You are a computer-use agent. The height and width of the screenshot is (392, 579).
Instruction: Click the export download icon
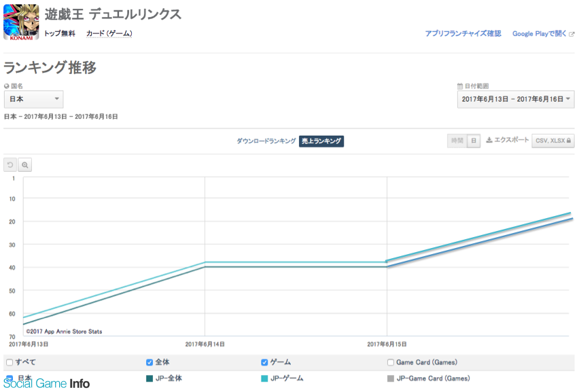click(x=489, y=140)
